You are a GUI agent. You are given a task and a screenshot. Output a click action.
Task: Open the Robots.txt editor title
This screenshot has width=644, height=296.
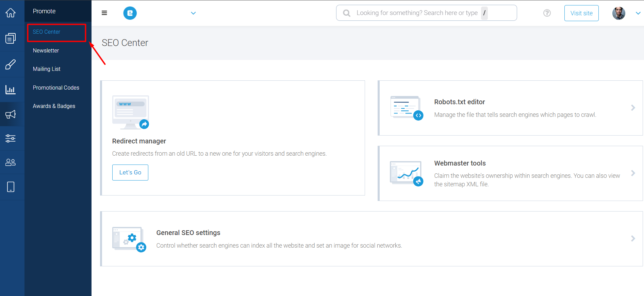460,102
